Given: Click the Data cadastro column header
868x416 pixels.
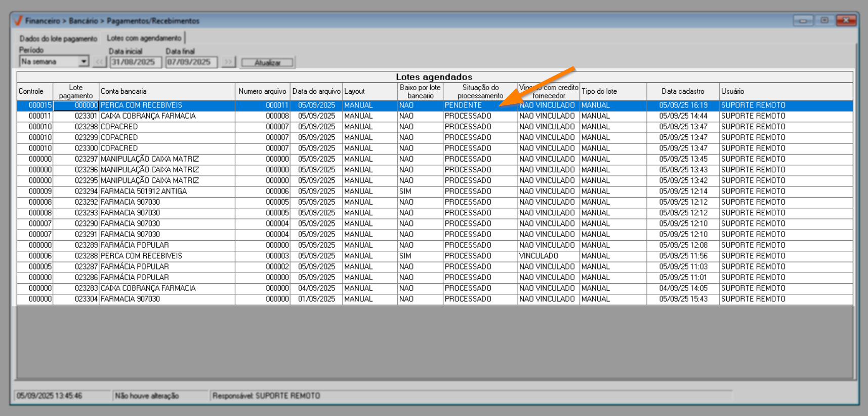Looking at the screenshot, I should [x=682, y=92].
